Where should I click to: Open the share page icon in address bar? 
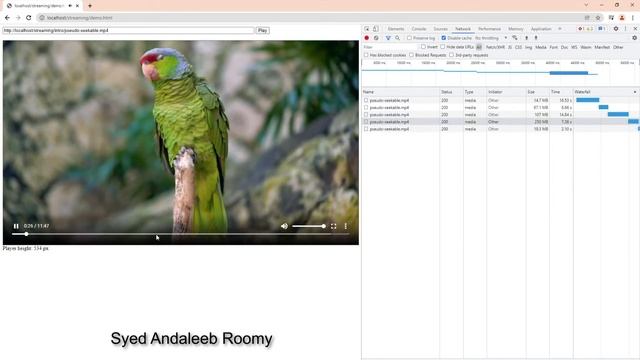(587, 18)
